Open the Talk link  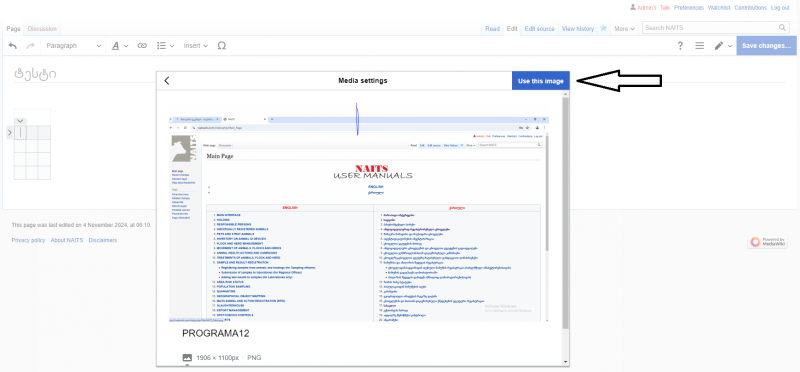(x=665, y=8)
